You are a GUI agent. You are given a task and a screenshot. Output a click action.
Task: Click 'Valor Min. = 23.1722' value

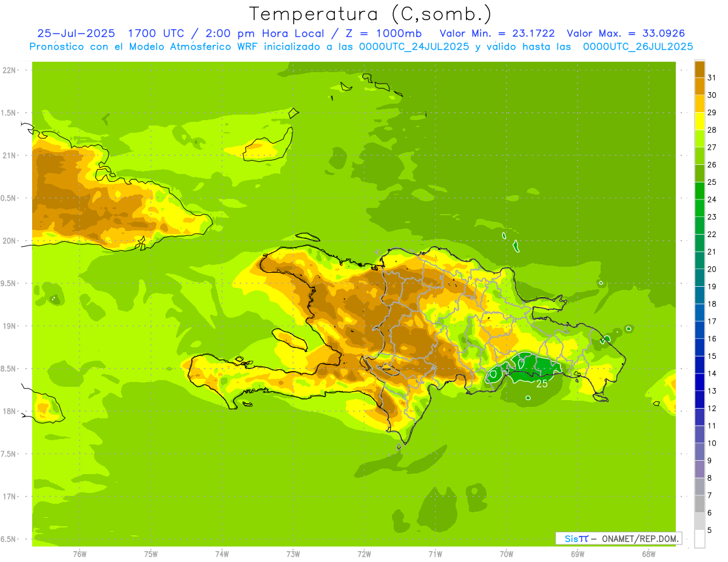point(497,33)
